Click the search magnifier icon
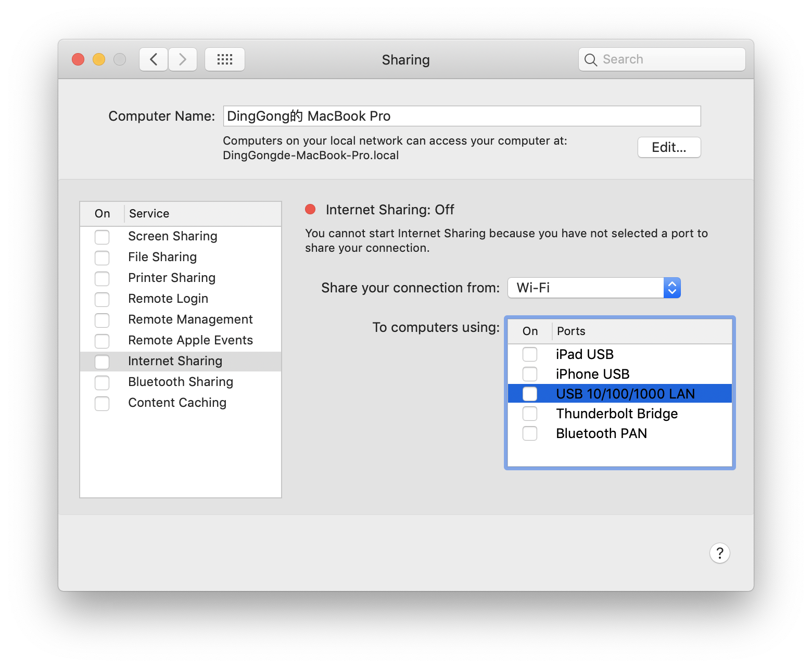 (x=590, y=60)
